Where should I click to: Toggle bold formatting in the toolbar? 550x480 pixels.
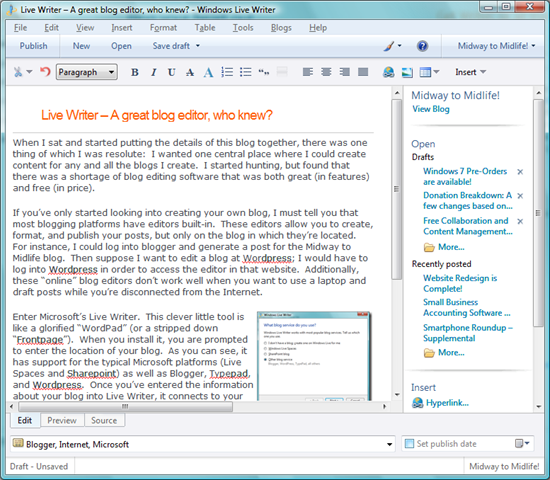135,73
